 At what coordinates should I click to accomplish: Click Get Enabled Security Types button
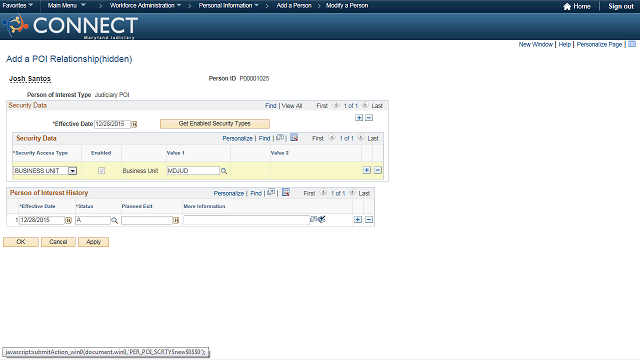click(215, 123)
